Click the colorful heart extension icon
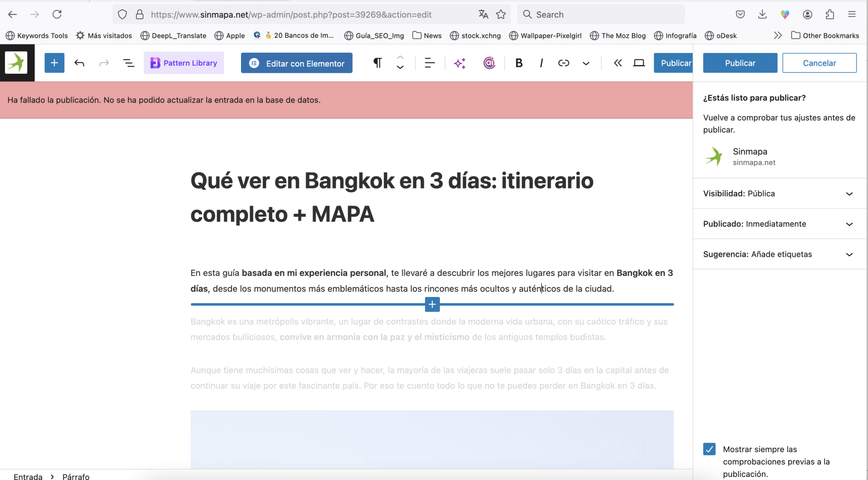 (785, 15)
